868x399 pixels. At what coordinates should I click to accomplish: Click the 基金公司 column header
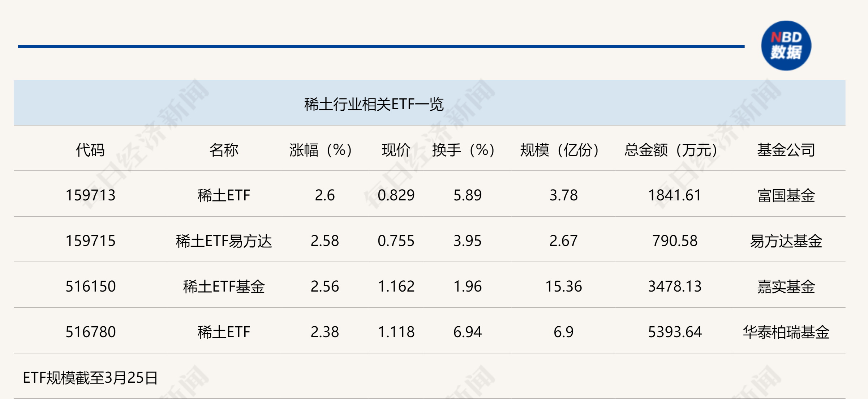tap(786, 150)
